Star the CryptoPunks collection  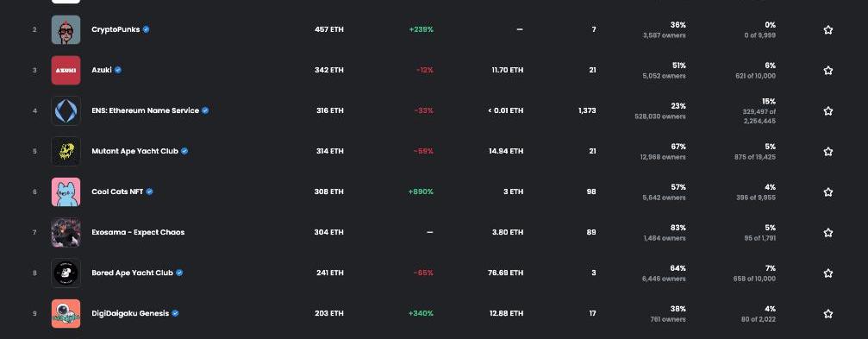[827, 30]
